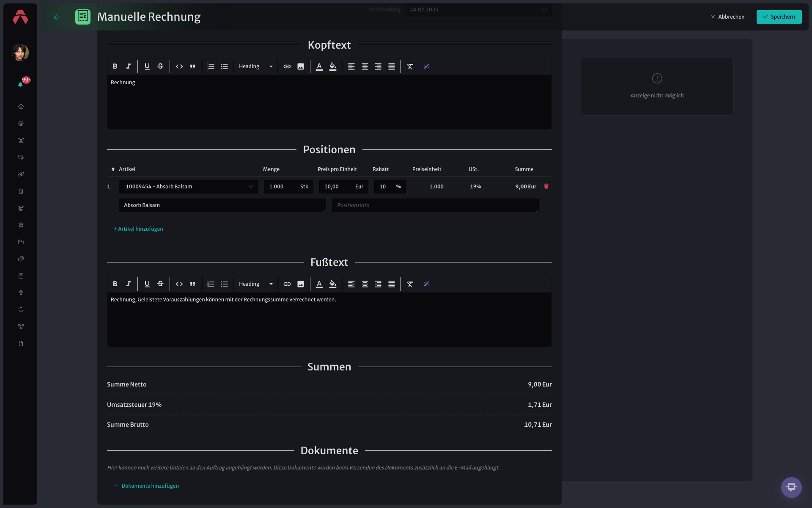Click the Positionsinfo input field
This screenshot has height=508, width=812.
click(435, 205)
